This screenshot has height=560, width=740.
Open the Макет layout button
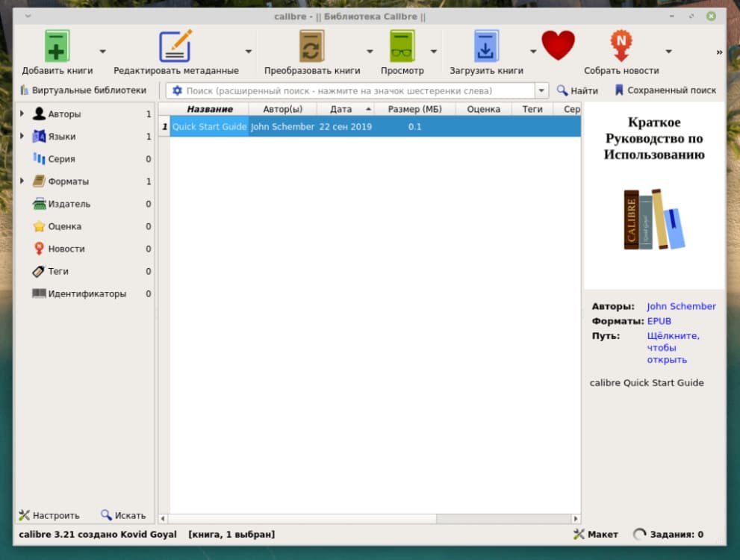[596, 534]
